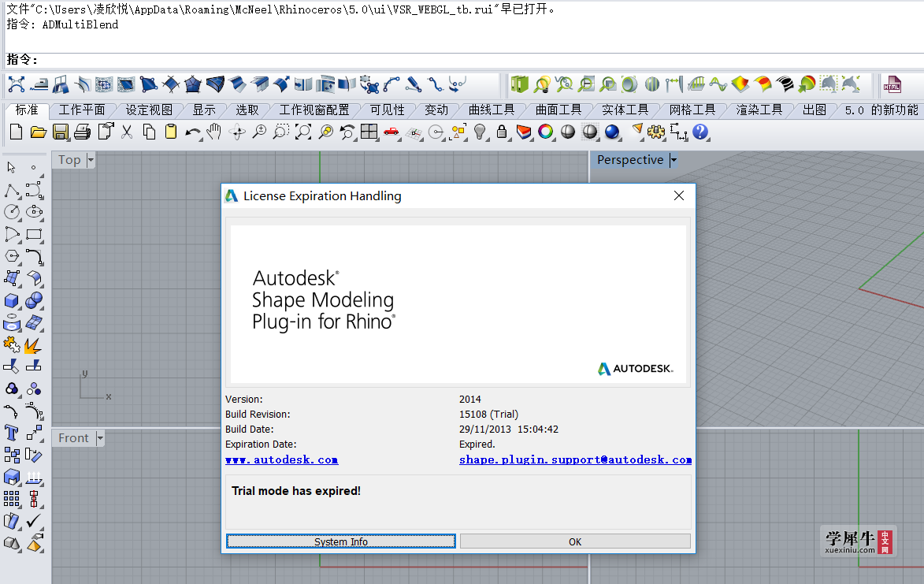Expand the Top viewport menu arrow

(90, 160)
